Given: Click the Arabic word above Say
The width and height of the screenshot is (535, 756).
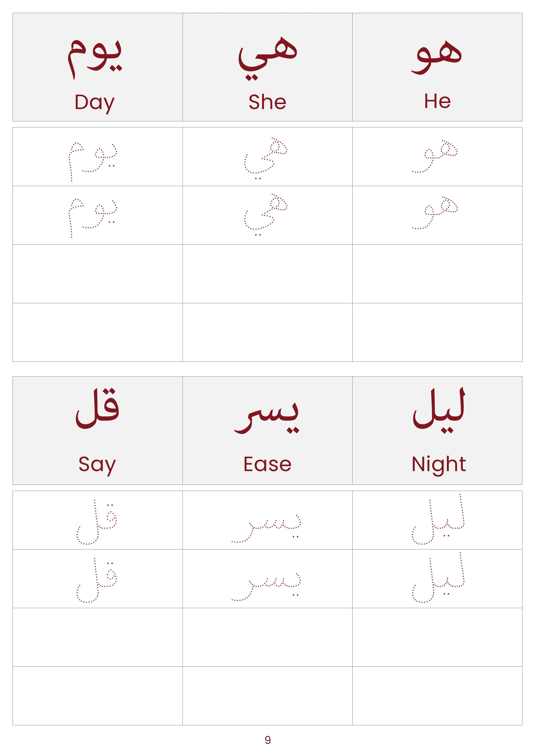Looking at the screenshot, I should point(97,408).
